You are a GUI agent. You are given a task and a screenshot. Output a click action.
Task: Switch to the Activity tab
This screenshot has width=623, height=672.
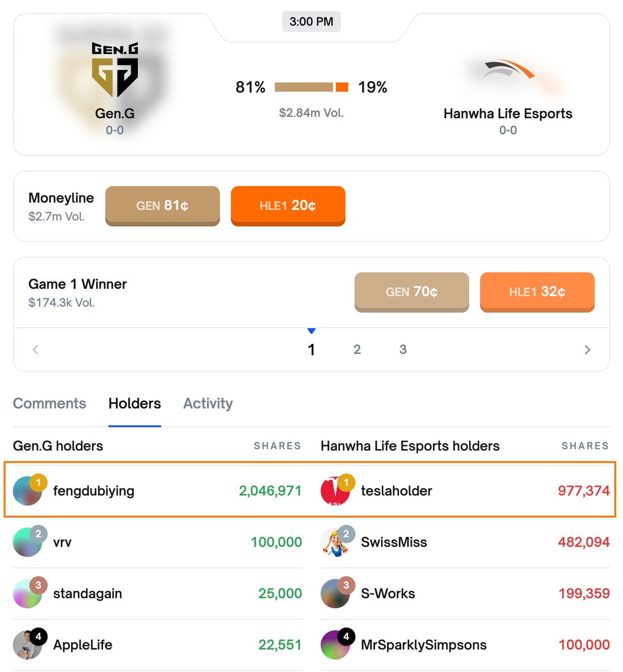[x=208, y=404]
